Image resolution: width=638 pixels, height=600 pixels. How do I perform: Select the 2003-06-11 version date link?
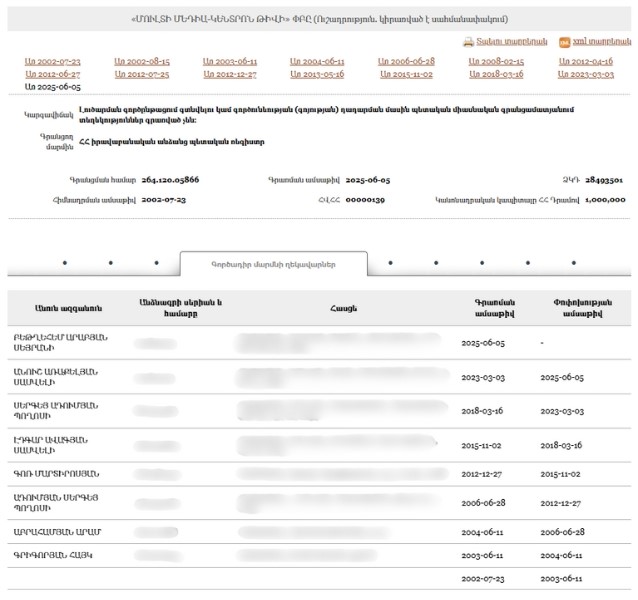(229, 61)
